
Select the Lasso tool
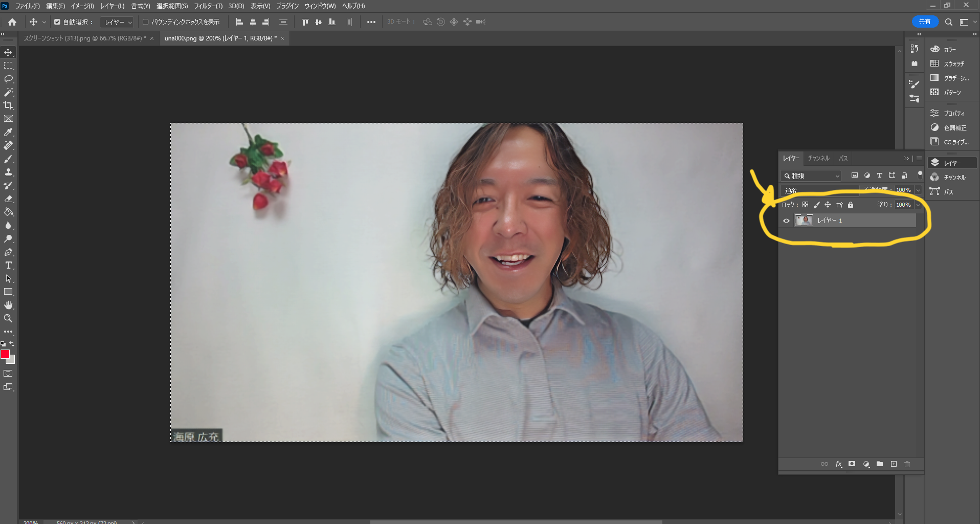click(8, 79)
